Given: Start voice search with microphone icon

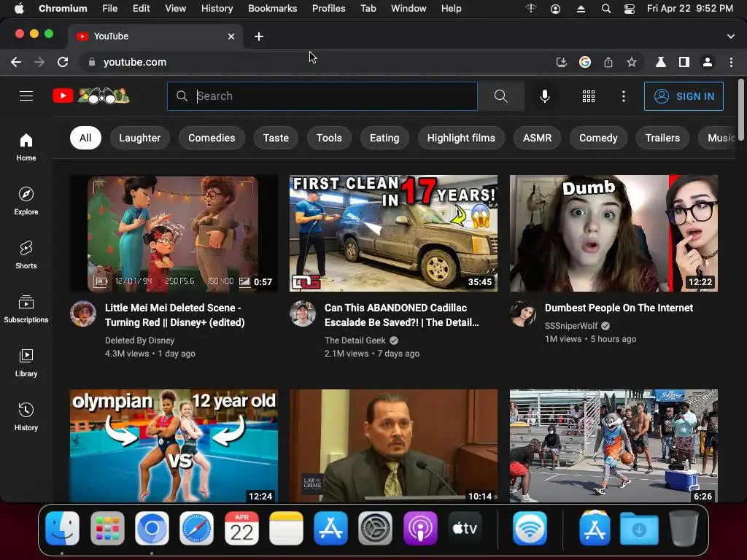Looking at the screenshot, I should pos(544,96).
